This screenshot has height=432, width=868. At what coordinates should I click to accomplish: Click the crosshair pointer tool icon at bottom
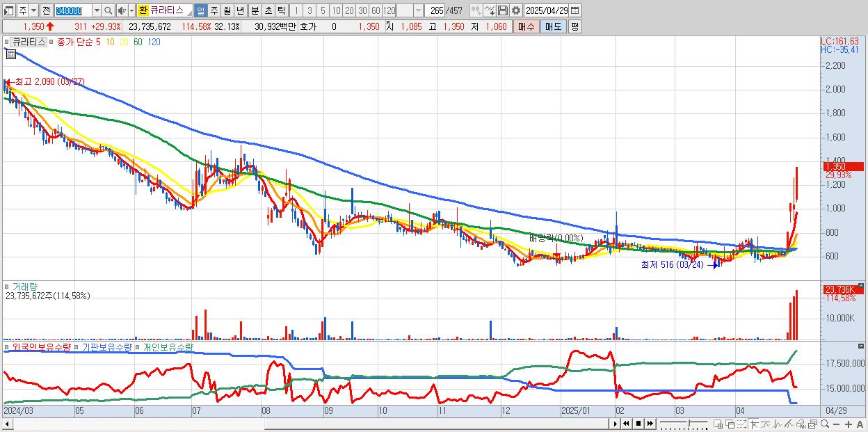coord(754,424)
